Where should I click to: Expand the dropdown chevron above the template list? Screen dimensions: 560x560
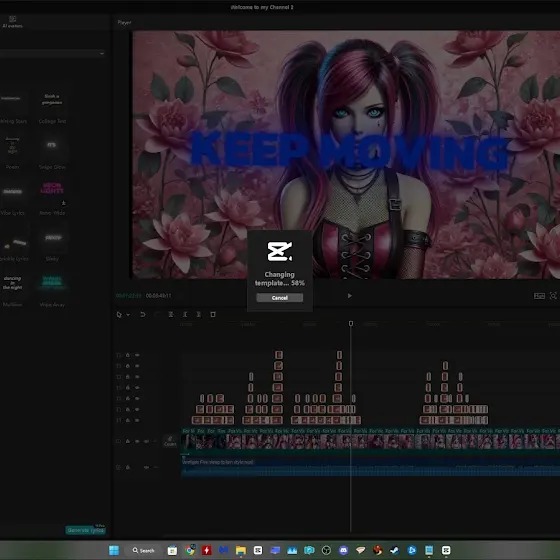click(x=102, y=54)
